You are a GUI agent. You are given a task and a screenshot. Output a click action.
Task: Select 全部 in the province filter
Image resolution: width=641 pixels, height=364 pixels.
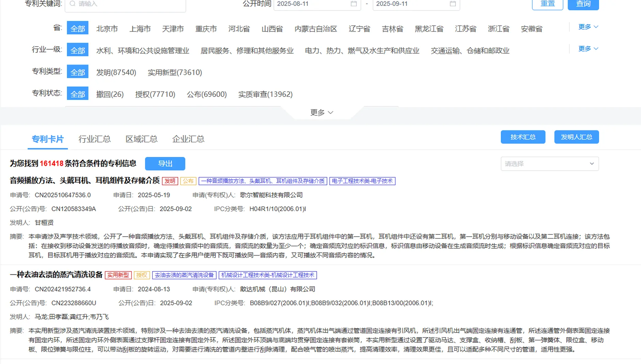point(78,29)
